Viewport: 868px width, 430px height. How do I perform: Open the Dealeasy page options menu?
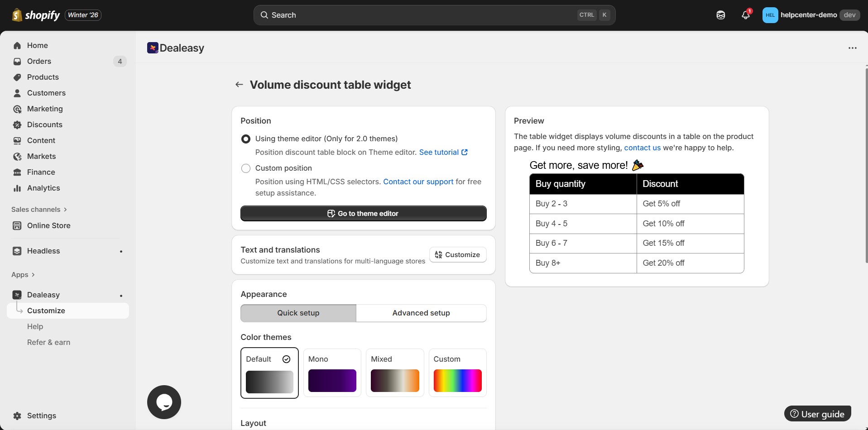tap(853, 48)
